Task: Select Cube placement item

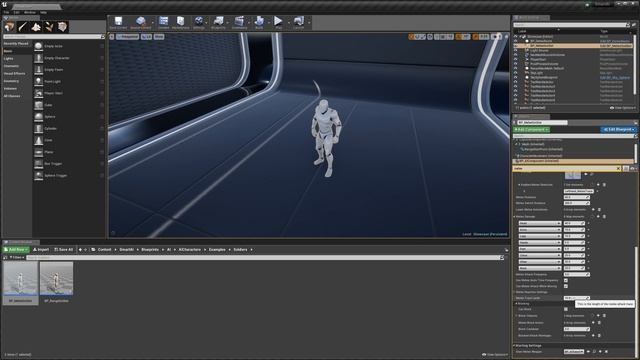Action: [x=69, y=105]
